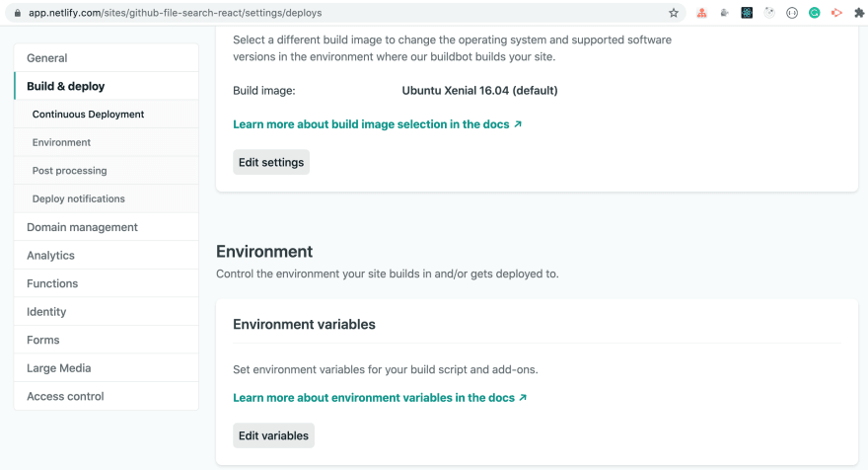Open the Extensions puzzle-piece menu

[x=858, y=13]
